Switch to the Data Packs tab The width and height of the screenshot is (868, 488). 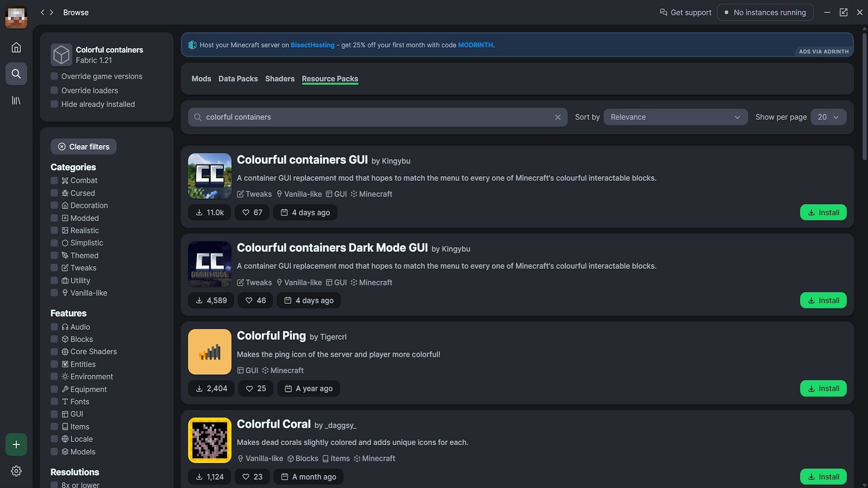pos(238,79)
